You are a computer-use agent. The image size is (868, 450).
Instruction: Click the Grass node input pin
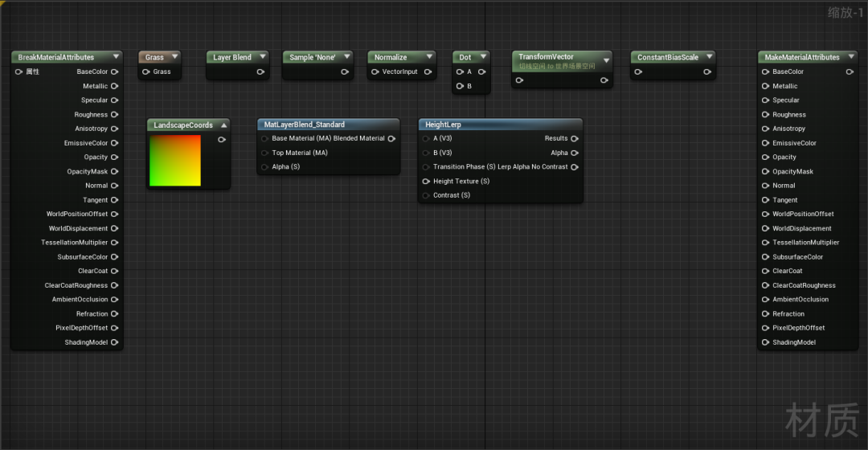(146, 72)
